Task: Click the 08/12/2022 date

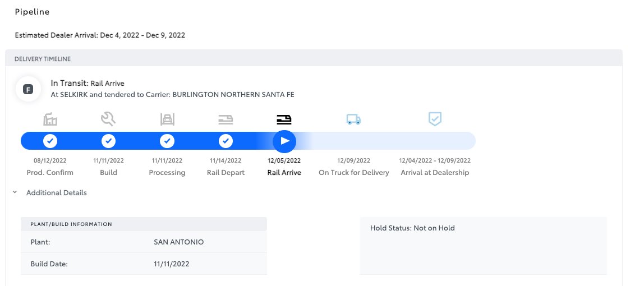Action: pyautogui.click(x=50, y=160)
